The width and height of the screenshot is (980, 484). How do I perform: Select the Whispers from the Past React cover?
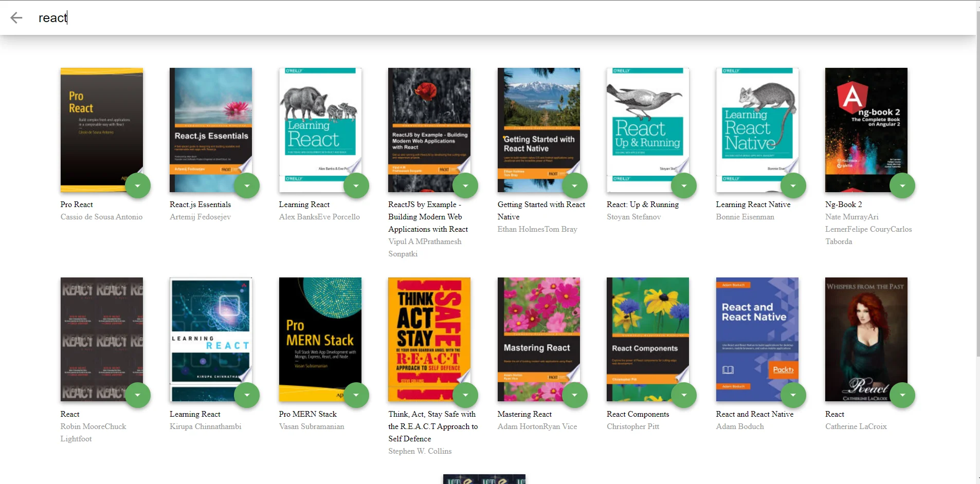[866, 340]
